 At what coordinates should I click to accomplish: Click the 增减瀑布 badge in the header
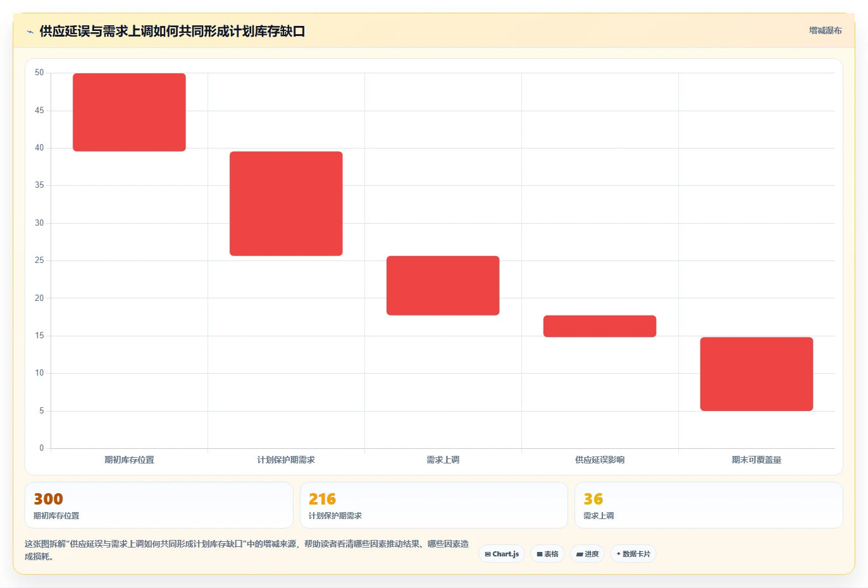[826, 30]
